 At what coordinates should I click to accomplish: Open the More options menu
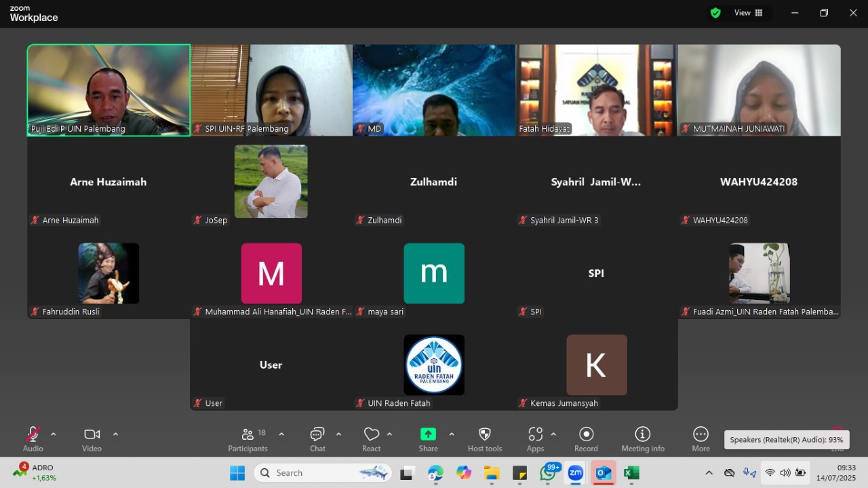click(x=701, y=438)
